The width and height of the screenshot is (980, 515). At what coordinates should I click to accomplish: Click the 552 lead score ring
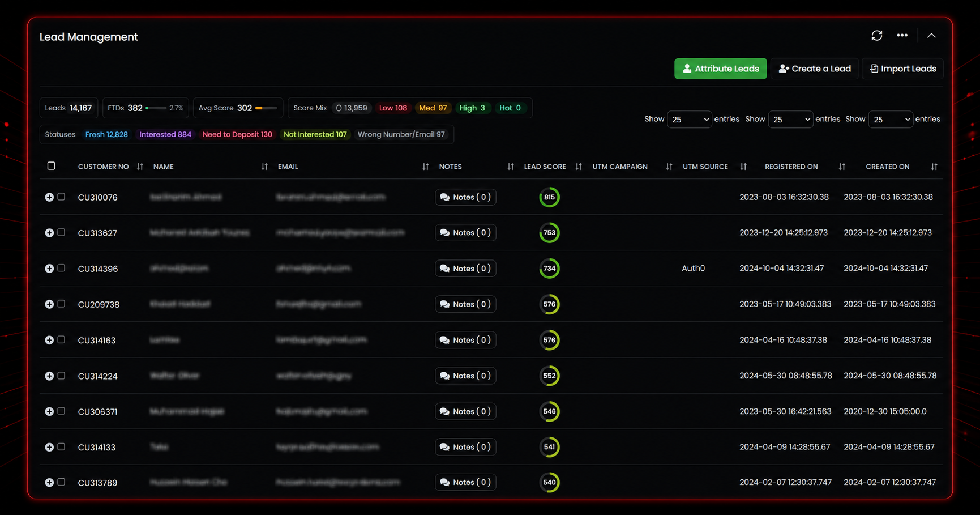pyautogui.click(x=549, y=376)
